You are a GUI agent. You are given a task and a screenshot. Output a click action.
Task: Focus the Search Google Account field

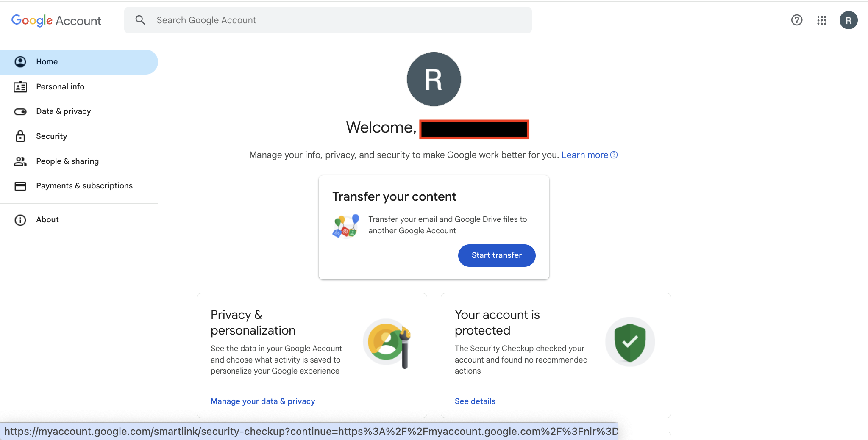pyautogui.click(x=328, y=20)
